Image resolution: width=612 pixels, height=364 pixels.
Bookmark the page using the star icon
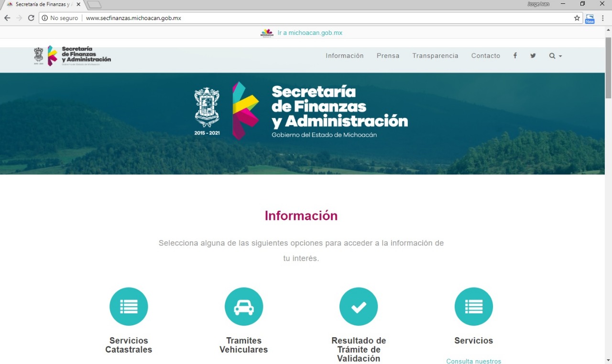pos(577,18)
